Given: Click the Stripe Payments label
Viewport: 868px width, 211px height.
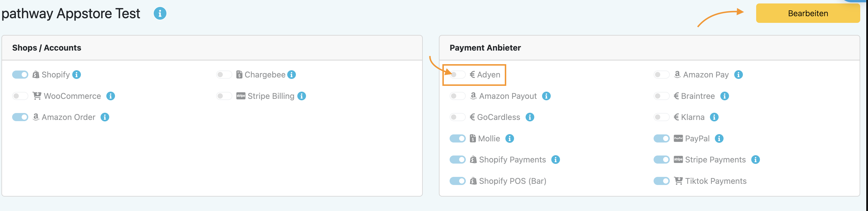Looking at the screenshot, I should [x=715, y=160].
